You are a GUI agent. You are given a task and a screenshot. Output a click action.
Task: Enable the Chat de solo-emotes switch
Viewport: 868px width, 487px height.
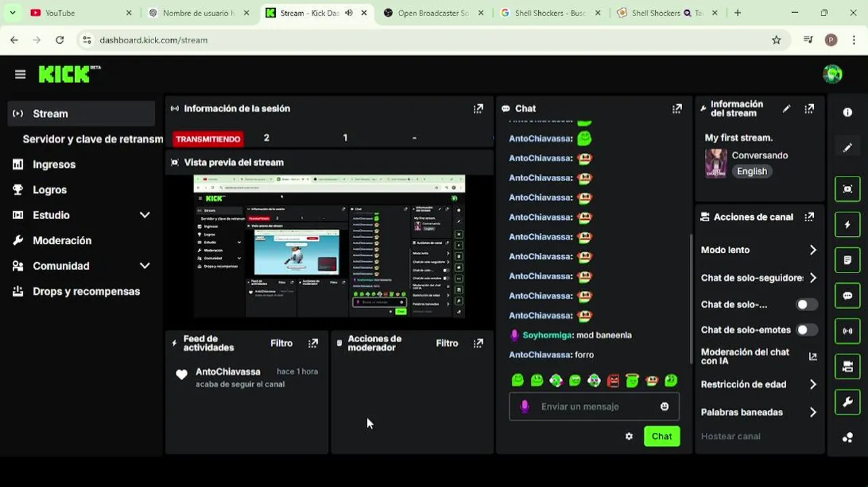click(806, 330)
